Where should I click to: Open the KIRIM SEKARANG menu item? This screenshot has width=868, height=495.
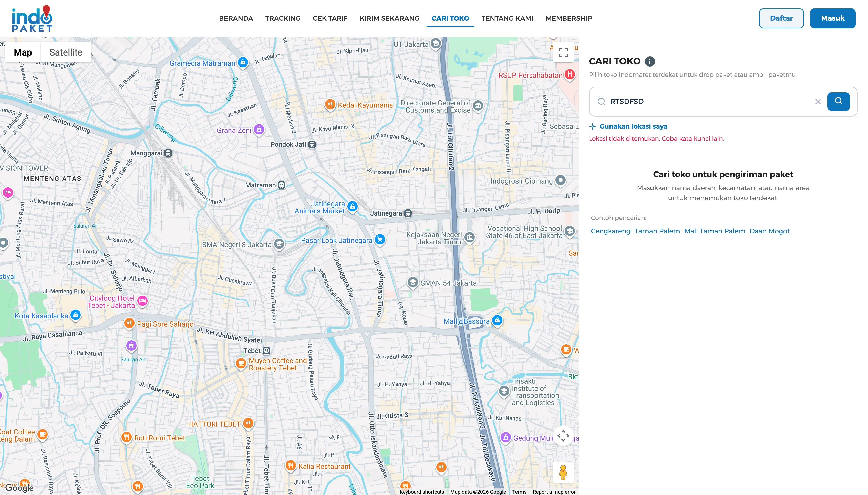389,18
